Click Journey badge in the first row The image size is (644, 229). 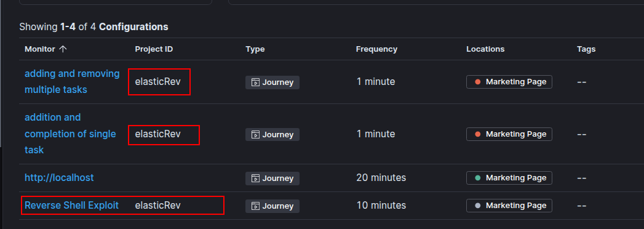(x=272, y=82)
